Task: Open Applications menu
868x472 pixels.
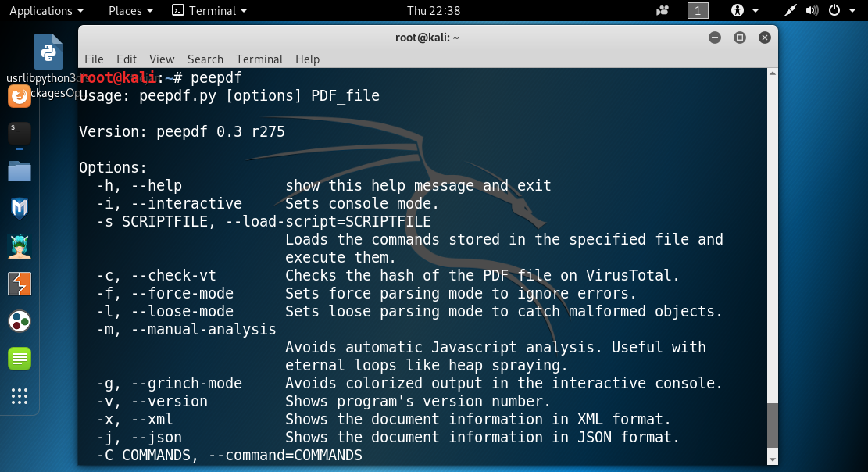Action: [47, 10]
